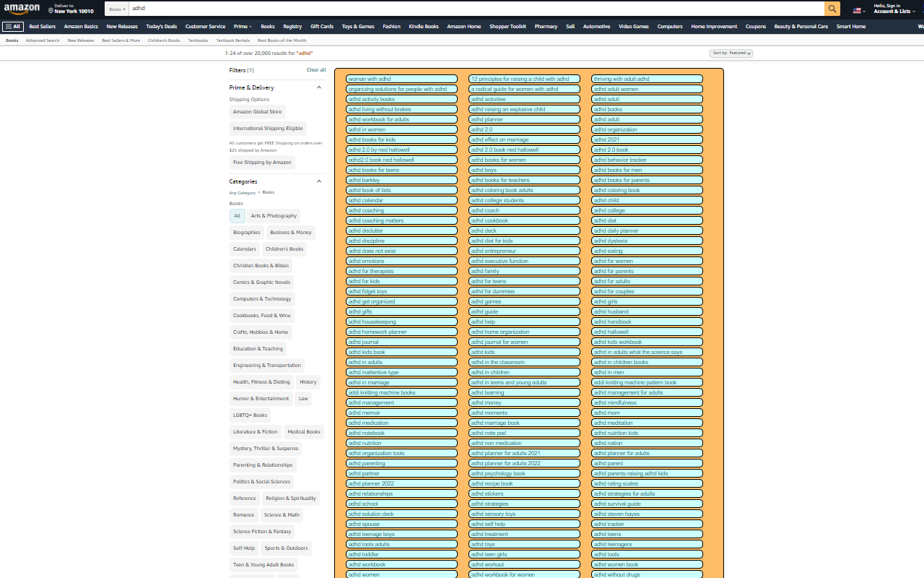The height and width of the screenshot is (578, 924).
Task: Open the Sort by Featured dropdown
Action: coord(731,53)
